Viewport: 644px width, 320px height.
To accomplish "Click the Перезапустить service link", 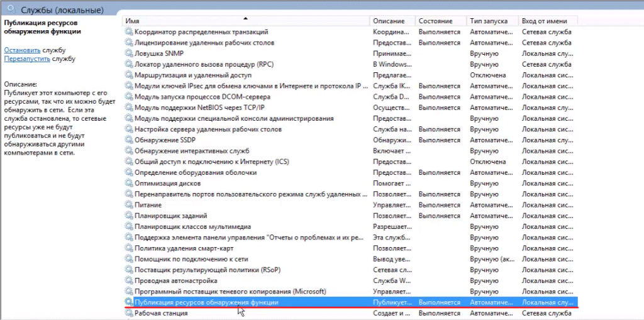I will pyautogui.click(x=27, y=58).
